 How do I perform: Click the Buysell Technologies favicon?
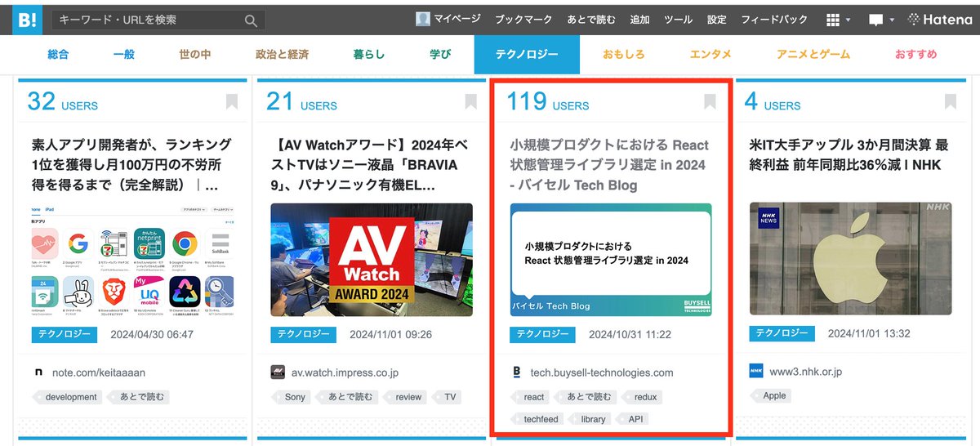[516, 372]
